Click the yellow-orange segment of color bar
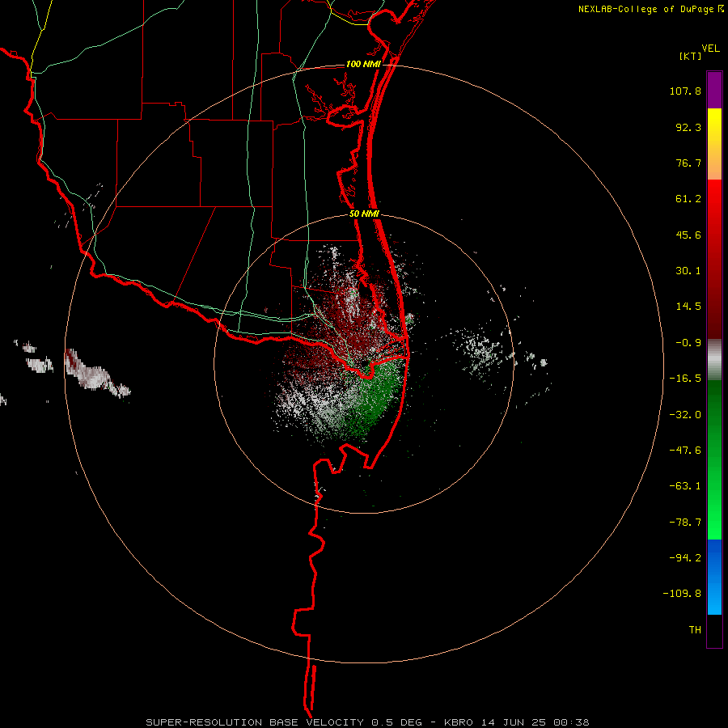Viewport: 728px width, 728px height. click(714, 144)
